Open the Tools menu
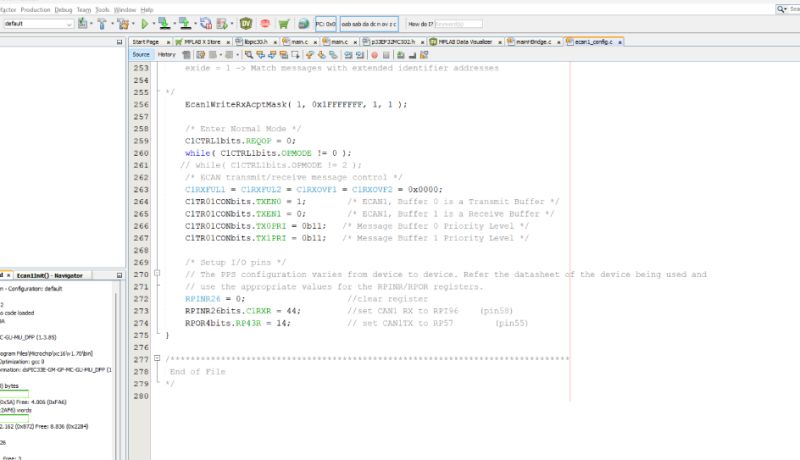Viewport: 800px width, 460px height. pos(102,10)
